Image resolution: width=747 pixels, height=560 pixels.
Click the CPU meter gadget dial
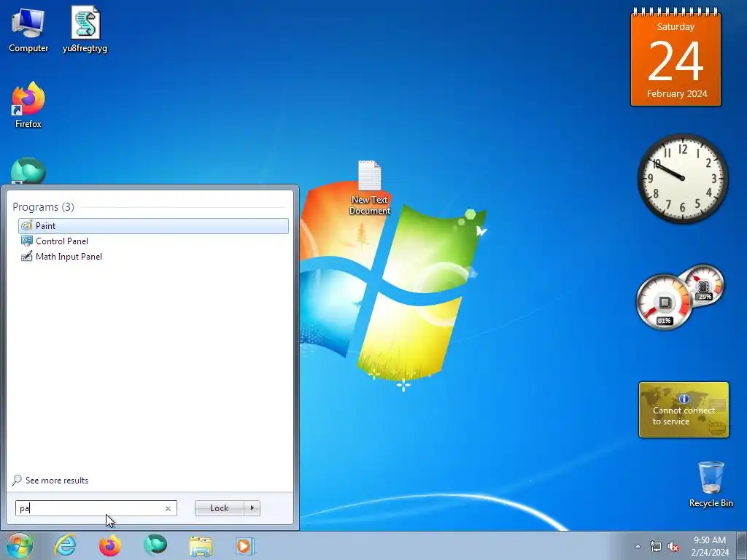coord(664,302)
